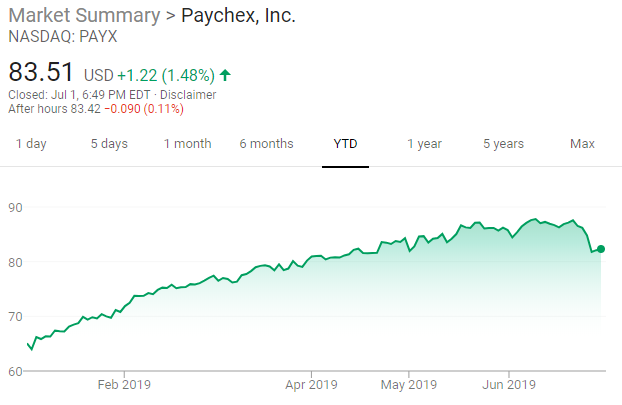Select the YTD tab

pyautogui.click(x=345, y=144)
